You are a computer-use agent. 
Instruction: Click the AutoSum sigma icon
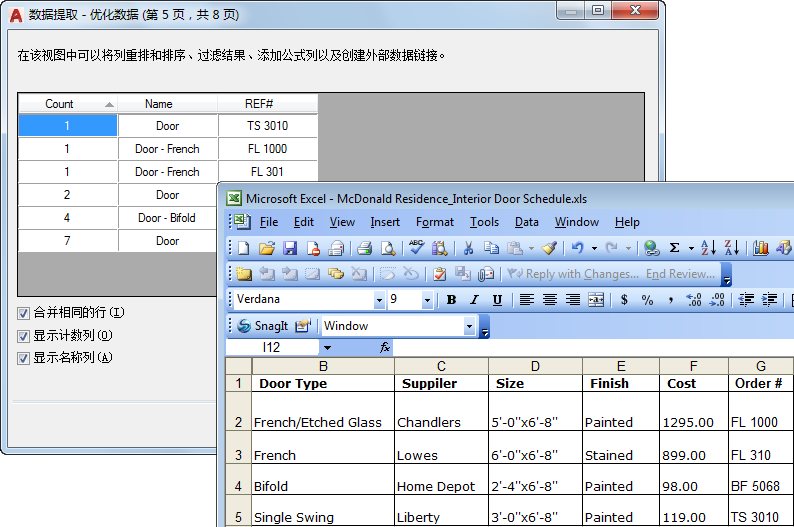(x=674, y=248)
